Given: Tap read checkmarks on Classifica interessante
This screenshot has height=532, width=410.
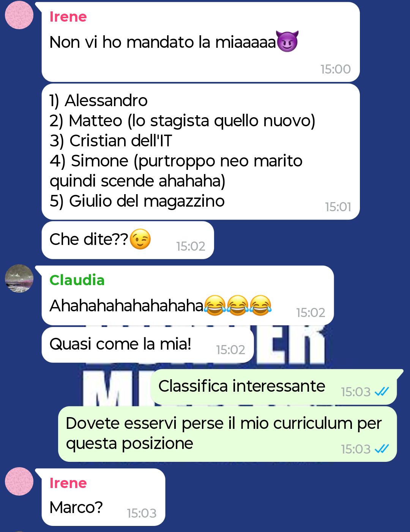Looking at the screenshot, I should click(x=382, y=391).
